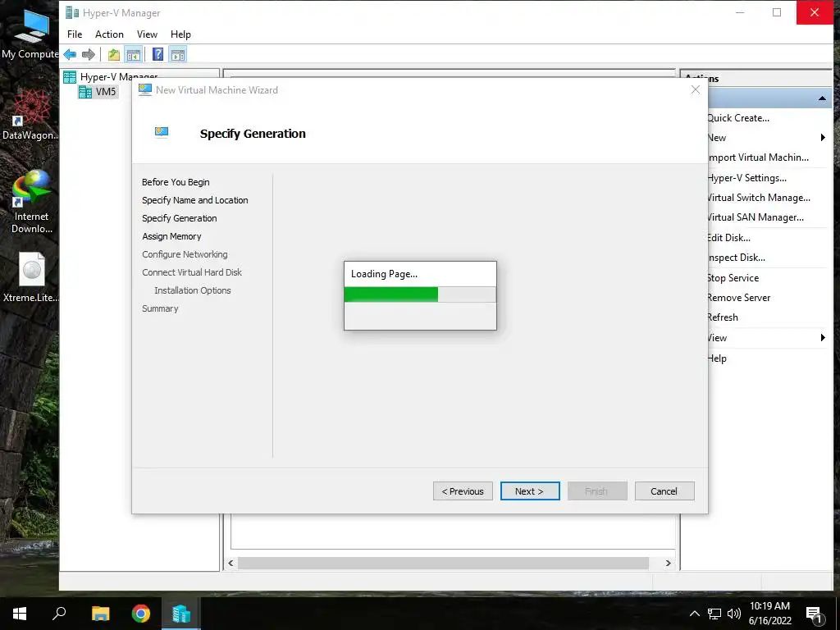Open the volume speaker tray icon
The image size is (840, 630).
click(x=734, y=614)
